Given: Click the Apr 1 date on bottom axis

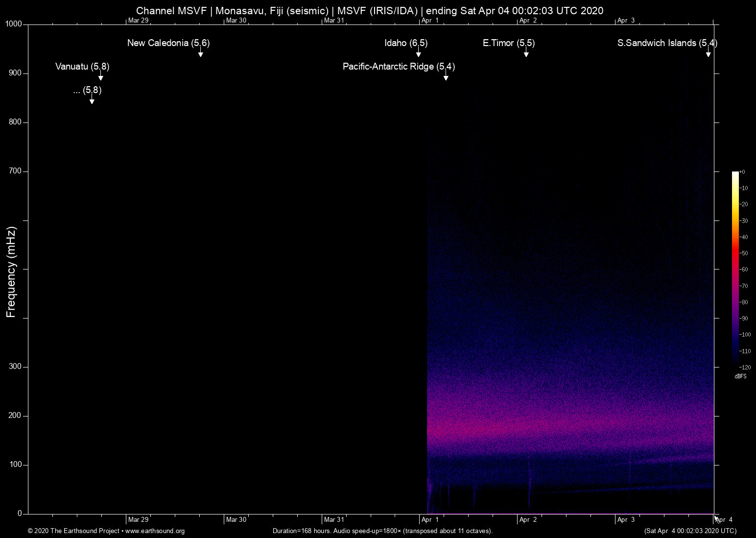Looking at the screenshot, I should click(430, 520).
